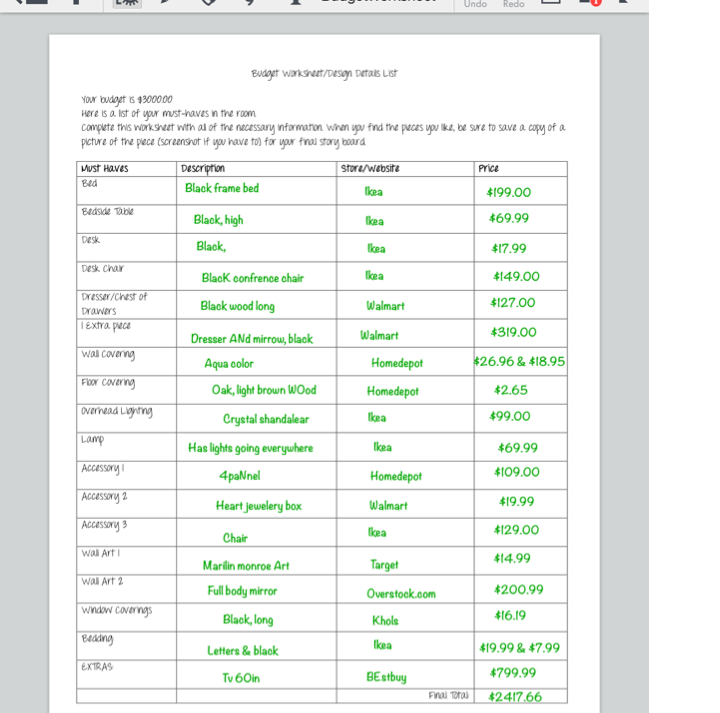Select the $799.99 price entry

[513, 673]
